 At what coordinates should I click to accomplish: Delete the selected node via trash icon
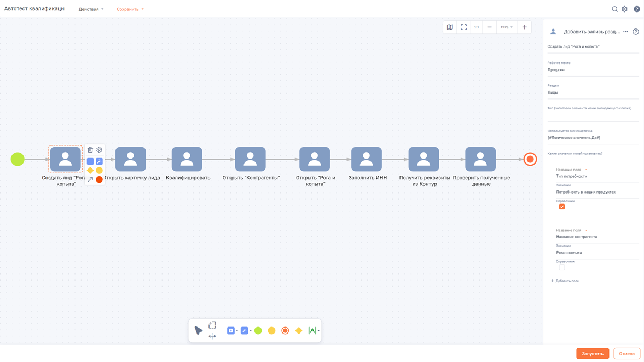click(x=90, y=150)
